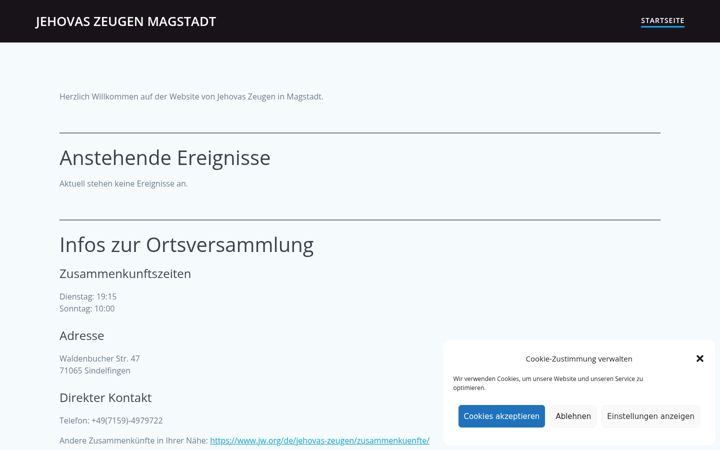The height and width of the screenshot is (450, 720).
Task: Open Einstellungen anzeigen cookie settings
Action: 650,416
